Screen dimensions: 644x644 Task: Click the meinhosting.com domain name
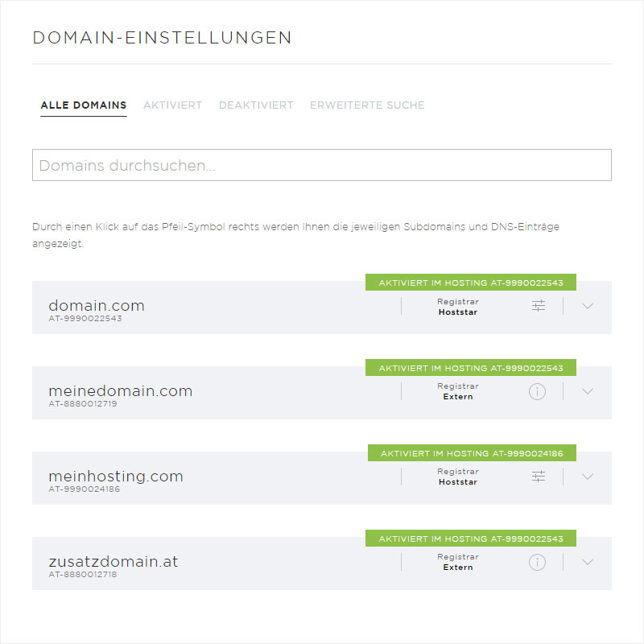(116, 477)
